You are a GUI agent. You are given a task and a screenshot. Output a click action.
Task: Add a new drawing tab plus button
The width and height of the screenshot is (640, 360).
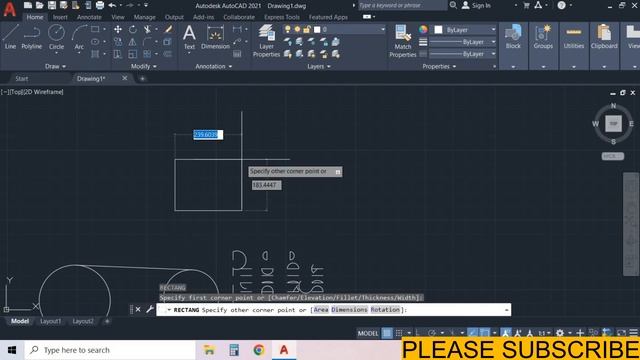pyautogui.click(x=142, y=78)
